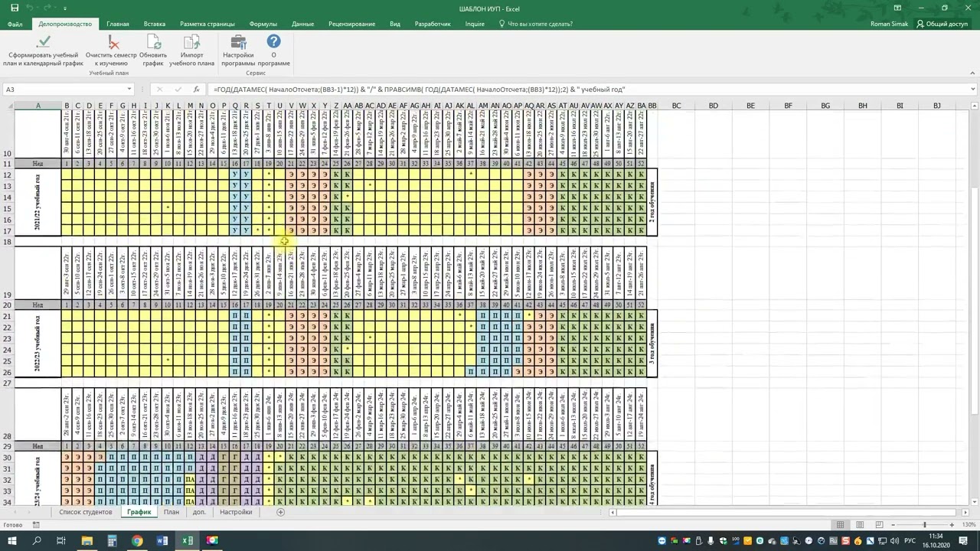Switch to the Вставка ribbon tab
This screenshot has height=551, width=980.
tap(155, 24)
